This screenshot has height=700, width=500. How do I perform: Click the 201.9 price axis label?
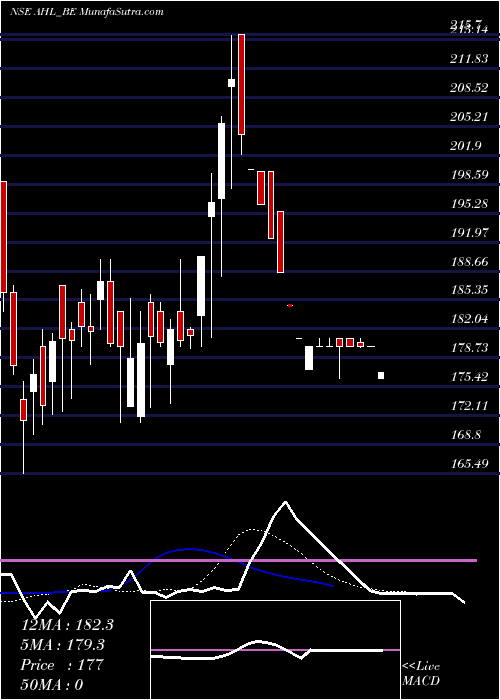tap(466, 146)
